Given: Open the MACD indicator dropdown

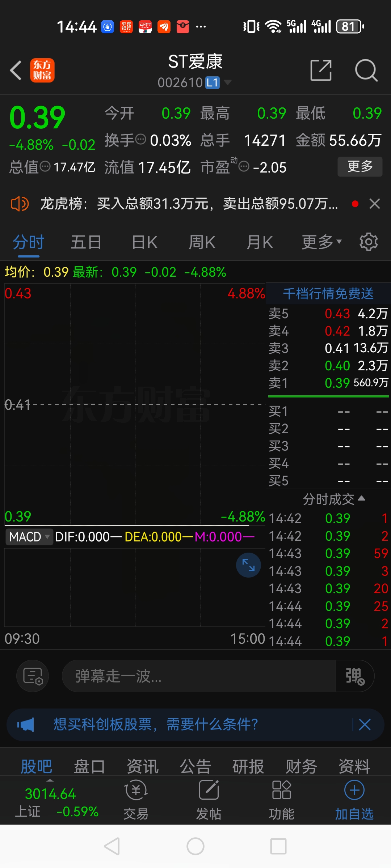Looking at the screenshot, I should [29, 537].
